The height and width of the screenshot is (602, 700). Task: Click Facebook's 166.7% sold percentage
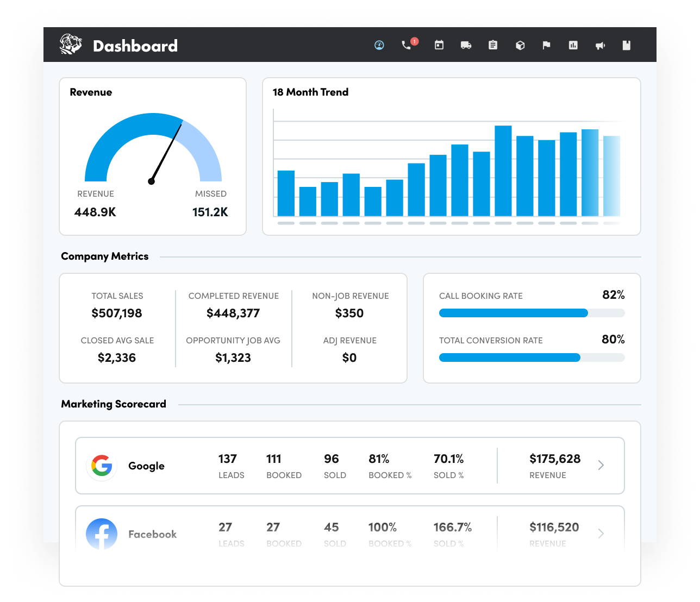453,528
